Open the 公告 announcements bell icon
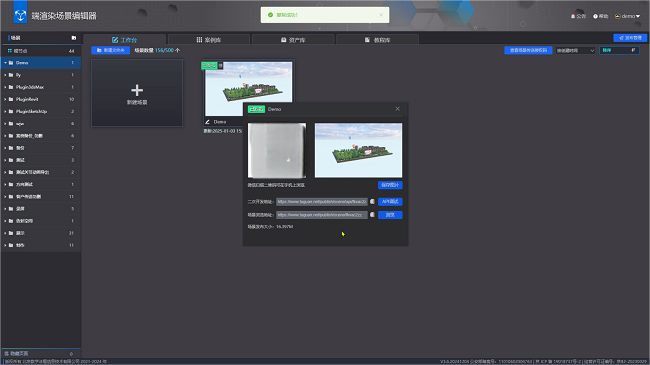The image size is (650, 365). point(573,16)
